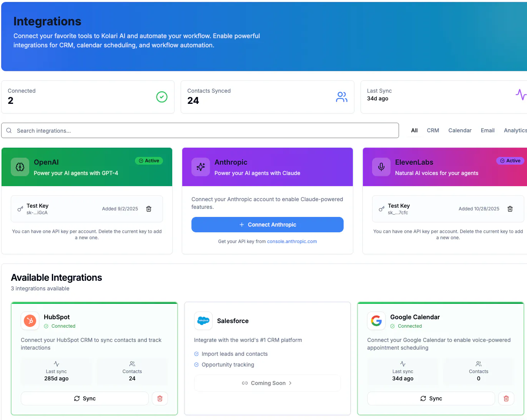Click the Google logo on Google Calendar card
The image size is (527, 420).
[x=376, y=321]
